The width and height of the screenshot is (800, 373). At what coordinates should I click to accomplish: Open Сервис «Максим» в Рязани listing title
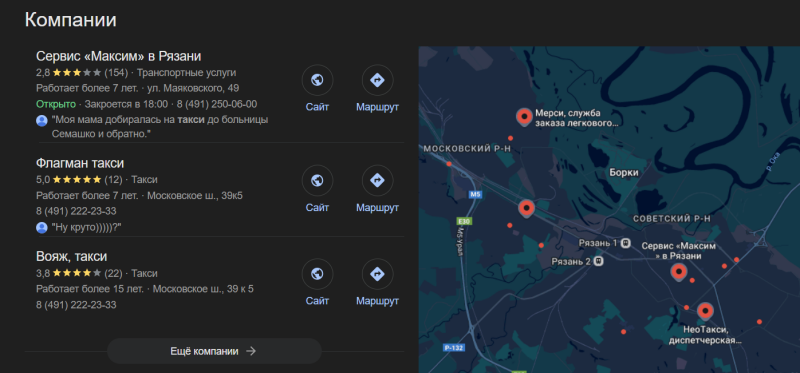[118, 56]
